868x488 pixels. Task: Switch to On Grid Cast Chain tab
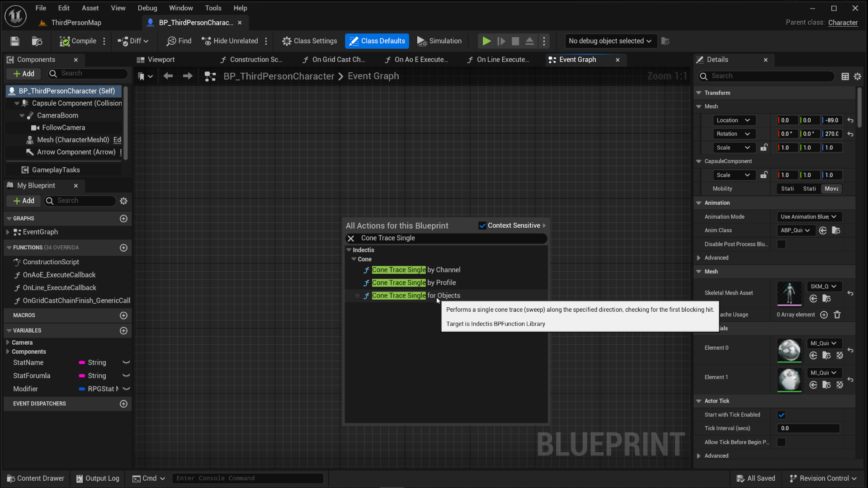pyautogui.click(x=338, y=60)
